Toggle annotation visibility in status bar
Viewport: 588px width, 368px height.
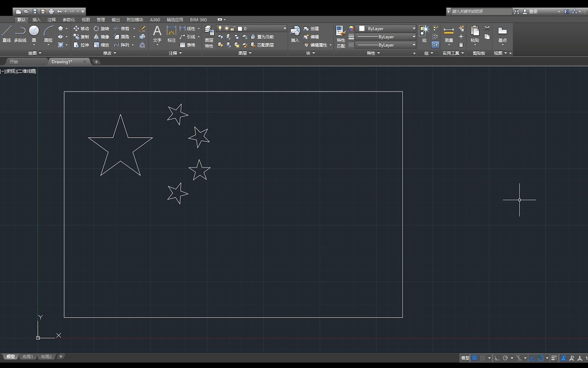click(564, 358)
